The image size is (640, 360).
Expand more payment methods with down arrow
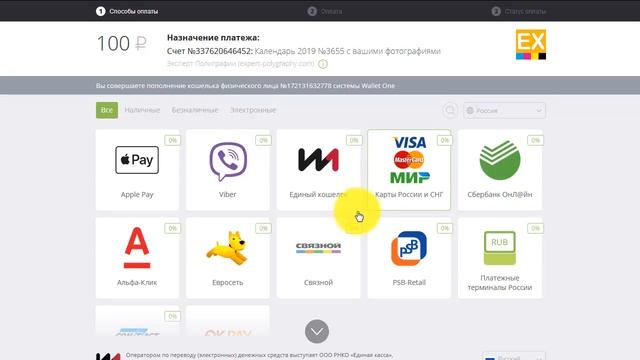tap(317, 331)
